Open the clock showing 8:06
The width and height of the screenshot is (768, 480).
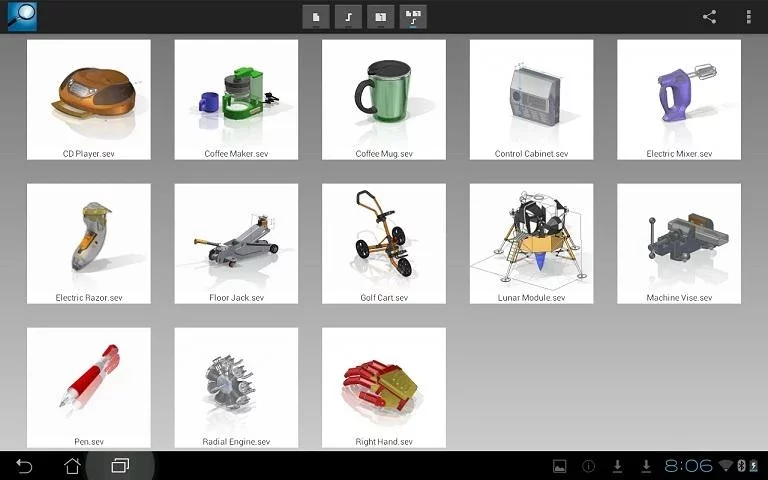click(x=688, y=465)
